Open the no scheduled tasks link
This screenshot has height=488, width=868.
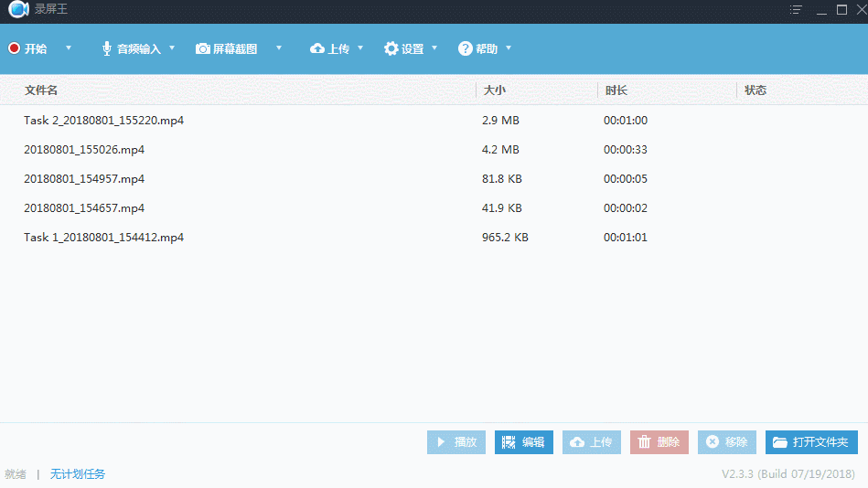[x=78, y=473]
